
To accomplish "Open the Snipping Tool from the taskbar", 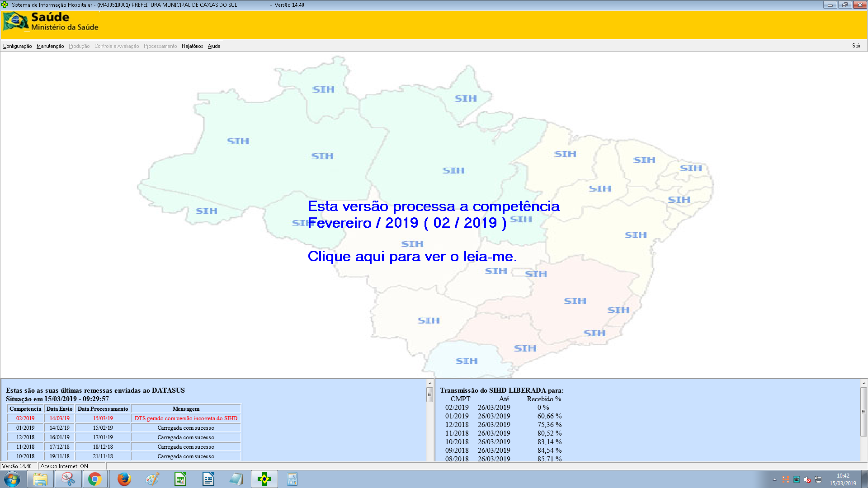I will 68,479.
